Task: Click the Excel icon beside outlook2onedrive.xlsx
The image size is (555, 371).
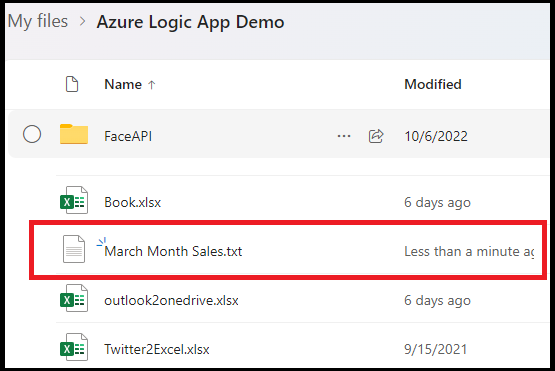Action: pyautogui.click(x=74, y=298)
